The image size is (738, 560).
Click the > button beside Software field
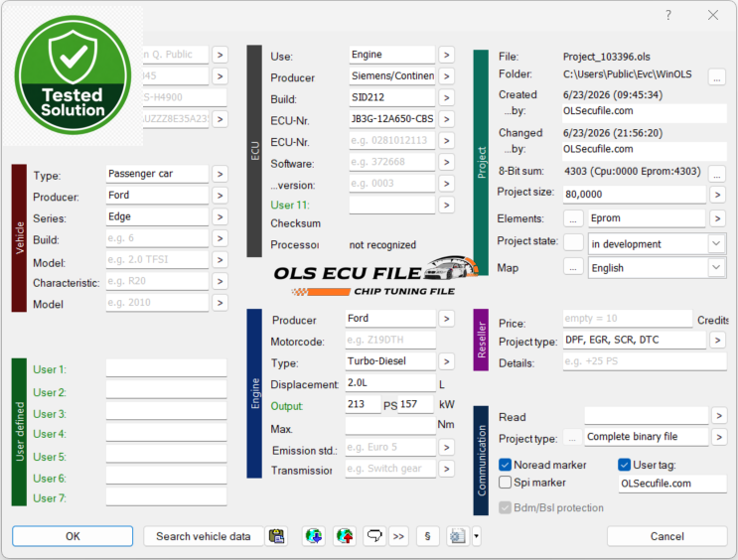click(x=446, y=163)
